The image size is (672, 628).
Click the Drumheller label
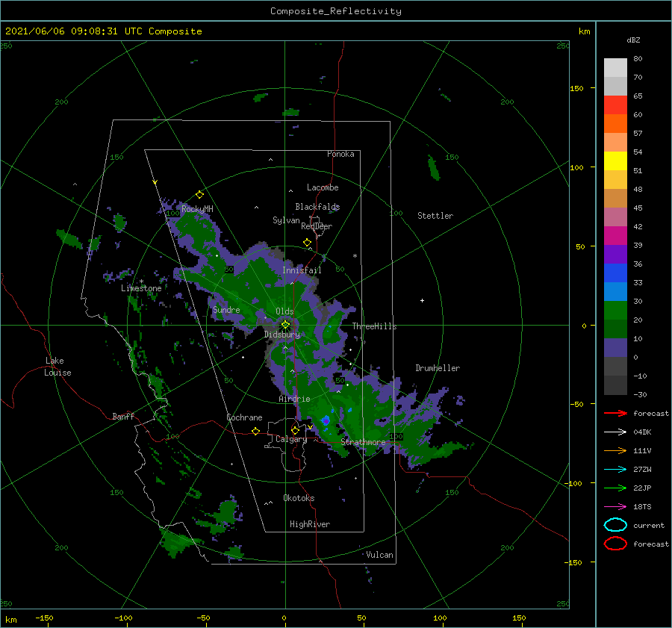(438, 368)
